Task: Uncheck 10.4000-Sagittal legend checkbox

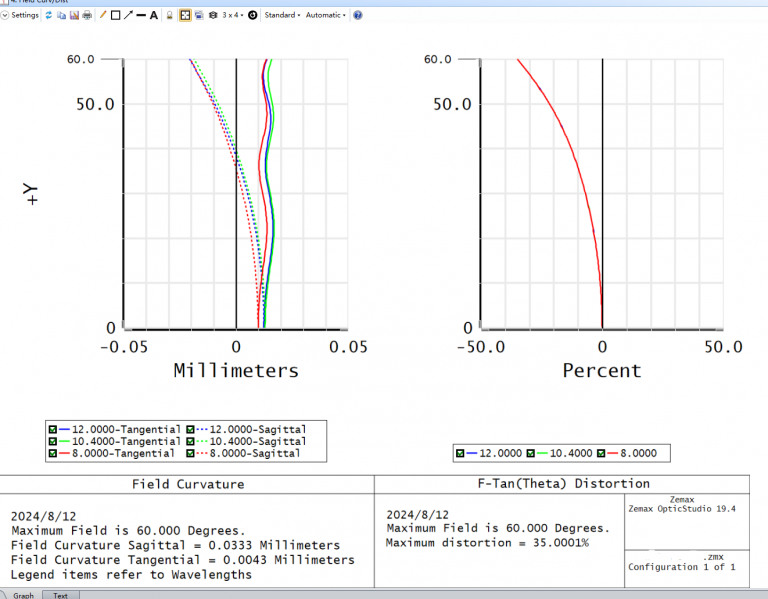Action: [x=191, y=441]
